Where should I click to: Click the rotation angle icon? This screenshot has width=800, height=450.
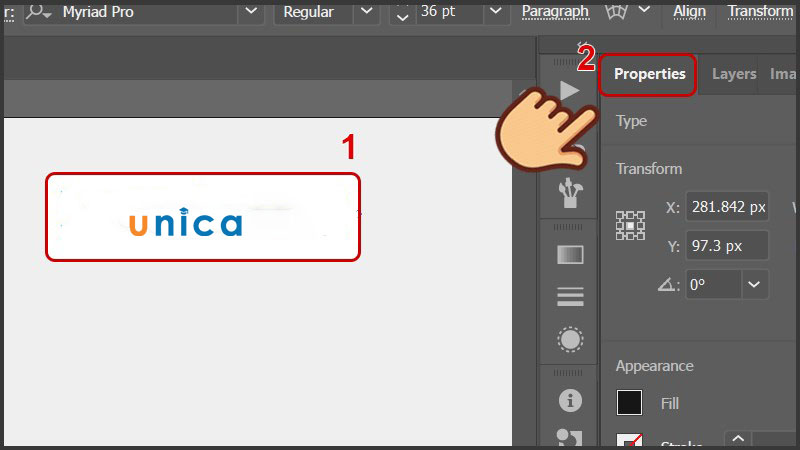[x=668, y=285]
